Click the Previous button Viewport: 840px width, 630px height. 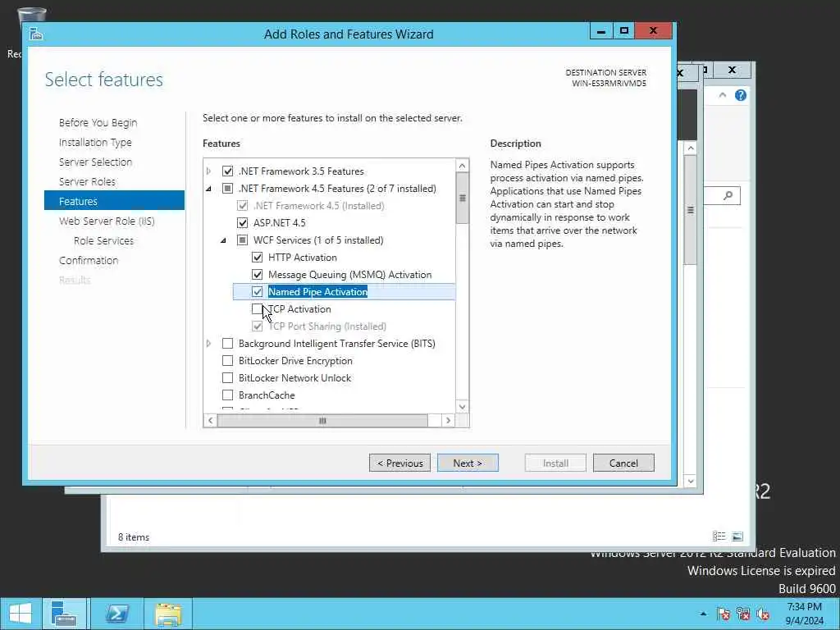click(399, 463)
